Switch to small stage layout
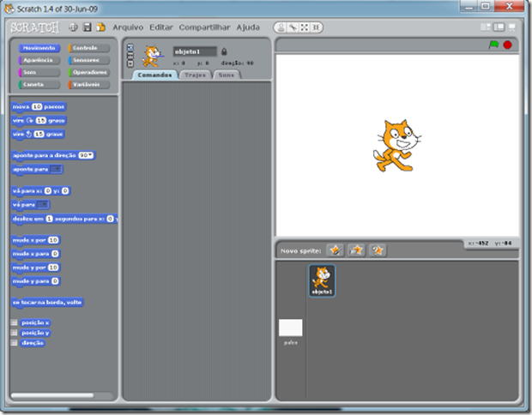 (x=486, y=27)
